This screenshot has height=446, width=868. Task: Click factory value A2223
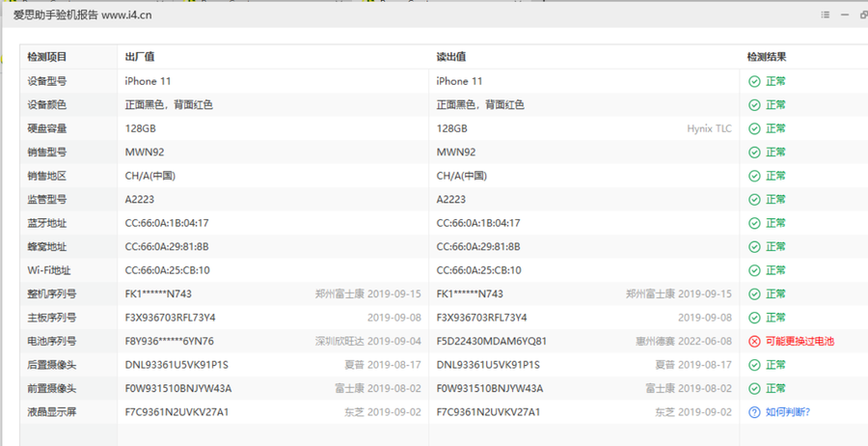[140, 199]
